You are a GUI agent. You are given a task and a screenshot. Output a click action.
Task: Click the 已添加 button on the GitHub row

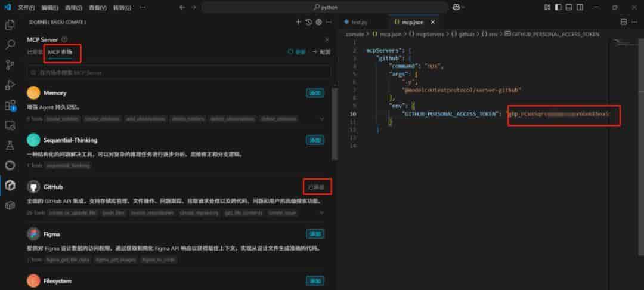(x=316, y=187)
